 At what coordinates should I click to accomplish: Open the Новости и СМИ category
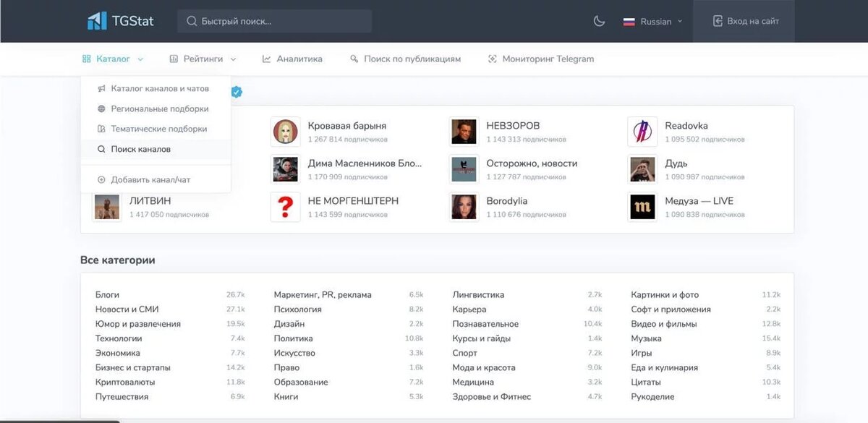coord(127,309)
